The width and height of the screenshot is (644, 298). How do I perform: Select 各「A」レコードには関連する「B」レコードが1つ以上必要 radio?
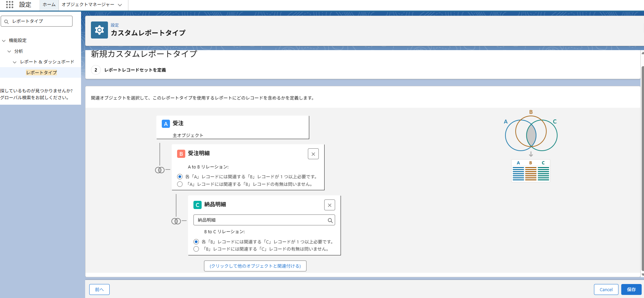point(180,177)
